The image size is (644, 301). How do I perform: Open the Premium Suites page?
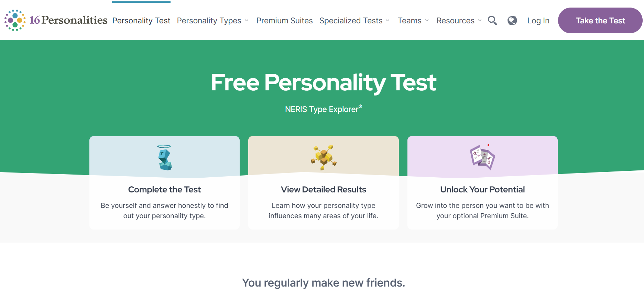pos(284,21)
